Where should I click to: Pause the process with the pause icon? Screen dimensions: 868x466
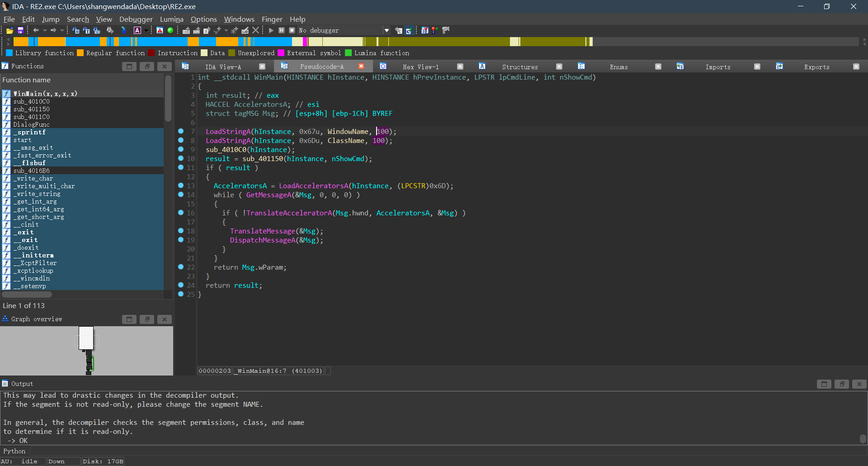click(x=281, y=30)
